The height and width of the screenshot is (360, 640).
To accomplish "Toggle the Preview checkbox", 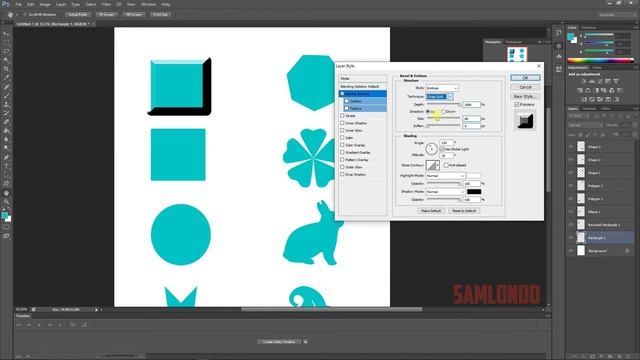I will pyautogui.click(x=516, y=104).
